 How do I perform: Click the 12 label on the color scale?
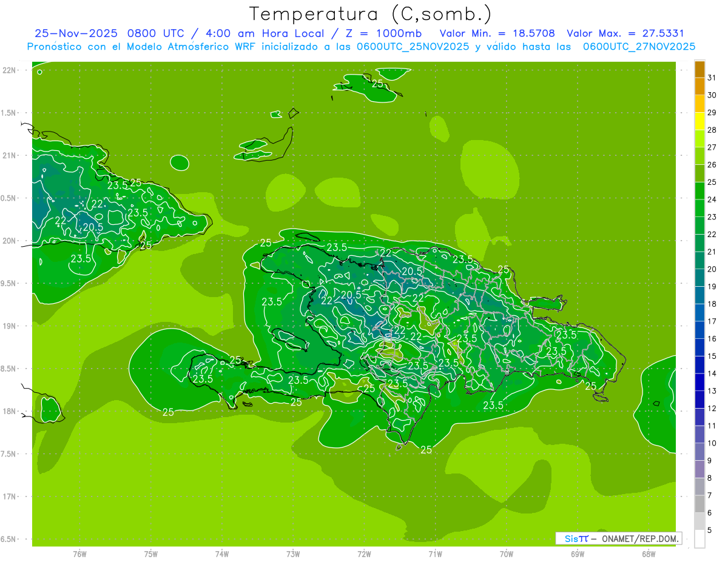click(x=712, y=408)
